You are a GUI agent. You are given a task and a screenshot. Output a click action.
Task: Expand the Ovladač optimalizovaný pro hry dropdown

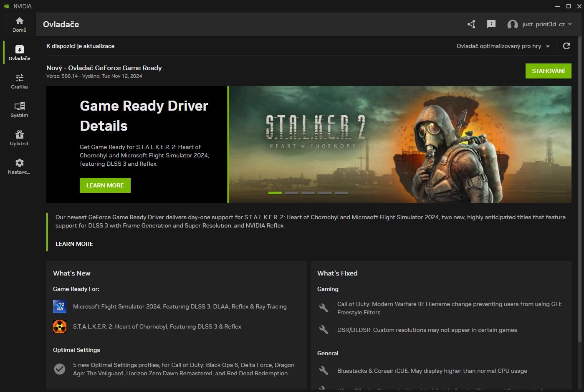tap(503, 46)
